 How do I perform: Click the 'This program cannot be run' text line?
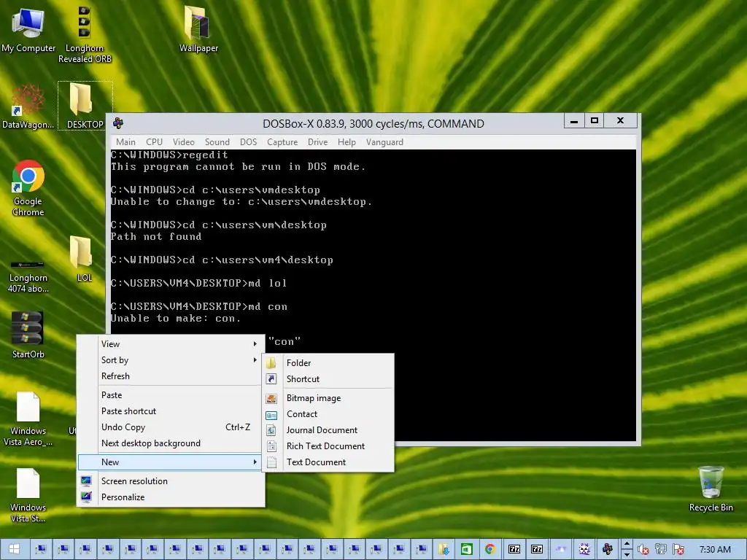[239, 167]
